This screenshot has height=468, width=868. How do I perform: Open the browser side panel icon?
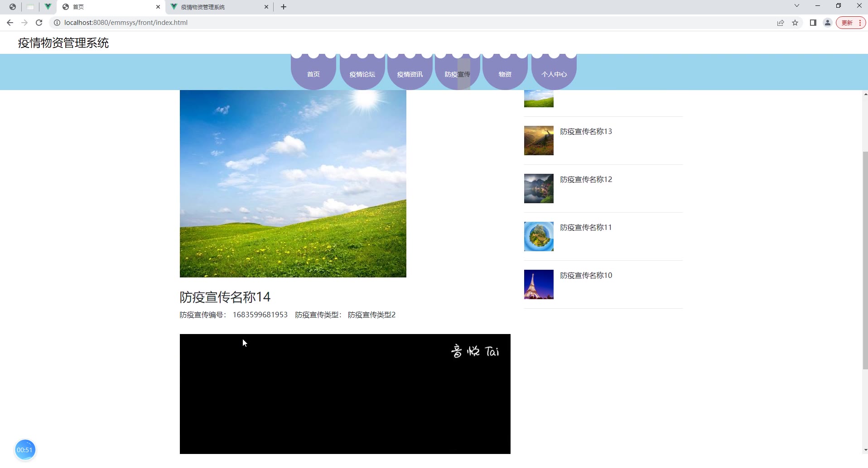(x=813, y=23)
